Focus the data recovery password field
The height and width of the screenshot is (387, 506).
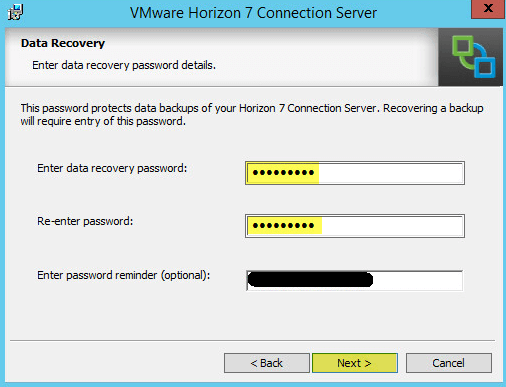pos(355,173)
